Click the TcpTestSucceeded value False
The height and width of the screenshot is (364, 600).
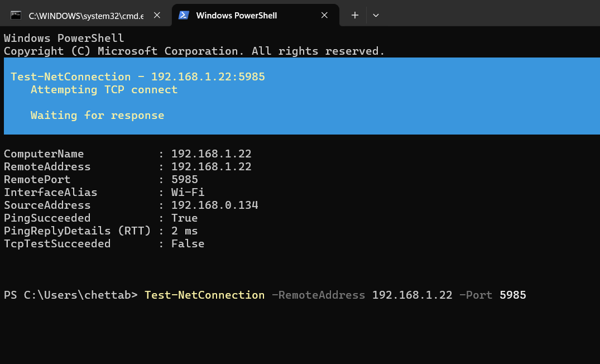coord(188,244)
